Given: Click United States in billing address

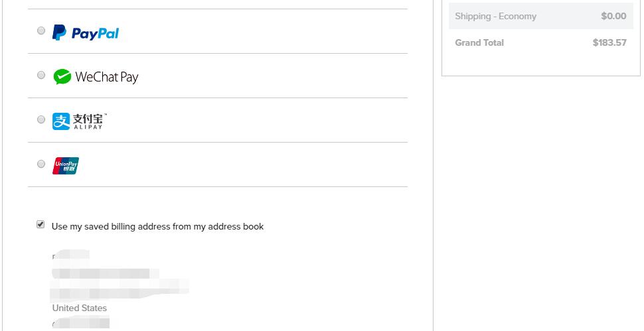Looking at the screenshot, I should click(x=79, y=308).
